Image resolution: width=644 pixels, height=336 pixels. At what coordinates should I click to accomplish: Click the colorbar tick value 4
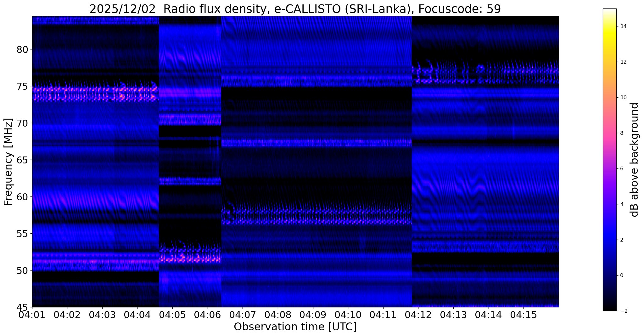tap(621, 204)
